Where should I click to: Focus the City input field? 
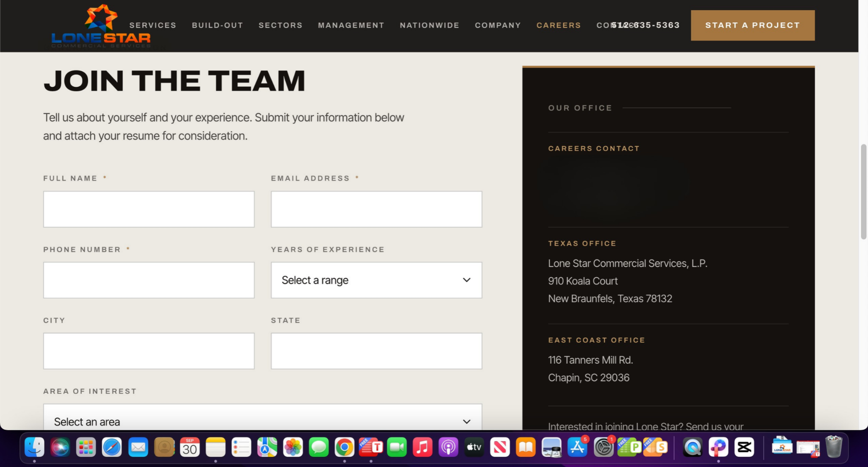coord(149,351)
